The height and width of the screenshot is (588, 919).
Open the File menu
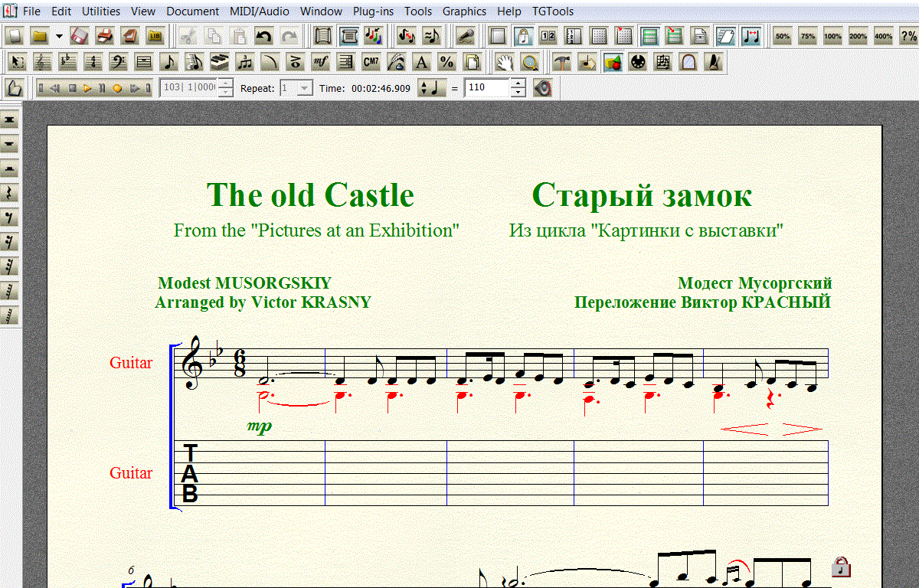click(x=31, y=11)
